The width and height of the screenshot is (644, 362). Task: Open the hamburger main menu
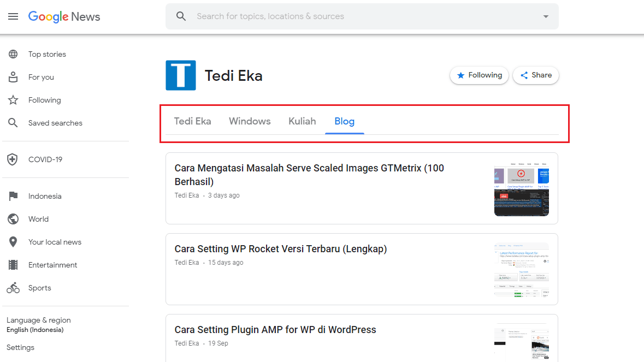[x=13, y=16]
